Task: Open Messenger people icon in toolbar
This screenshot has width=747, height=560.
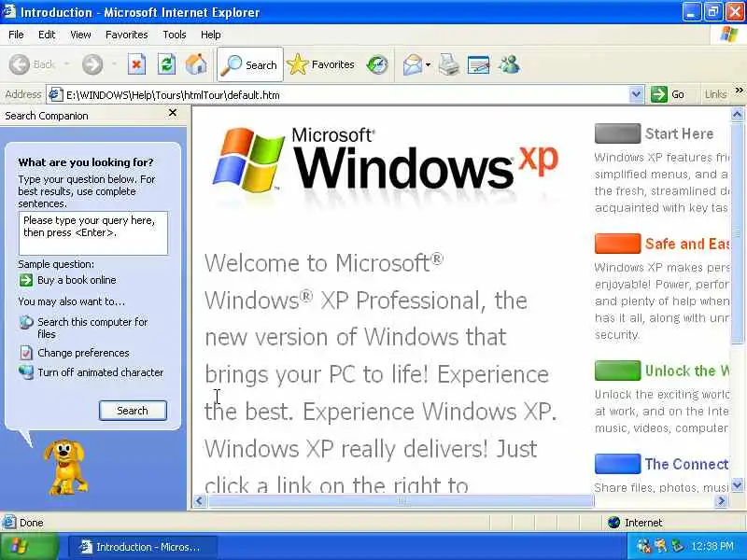Action: click(x=509, y=64)
